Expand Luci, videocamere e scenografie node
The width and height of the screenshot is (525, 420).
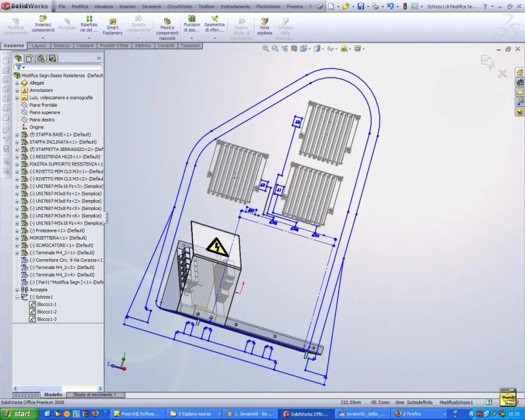(x=17, y=98)
